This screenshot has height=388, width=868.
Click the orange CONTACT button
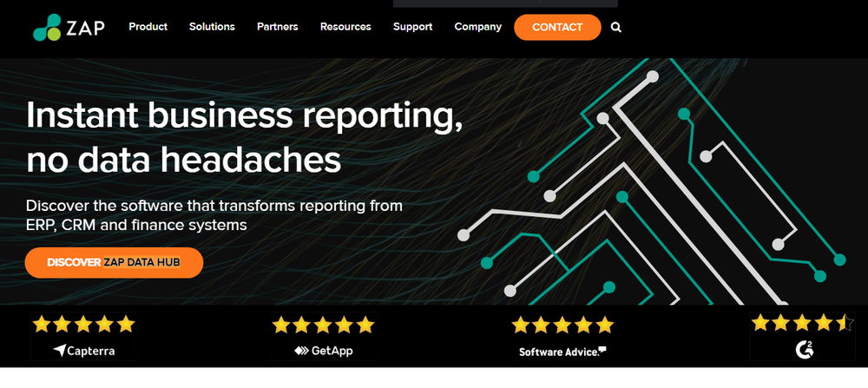[x=557, y=27]
